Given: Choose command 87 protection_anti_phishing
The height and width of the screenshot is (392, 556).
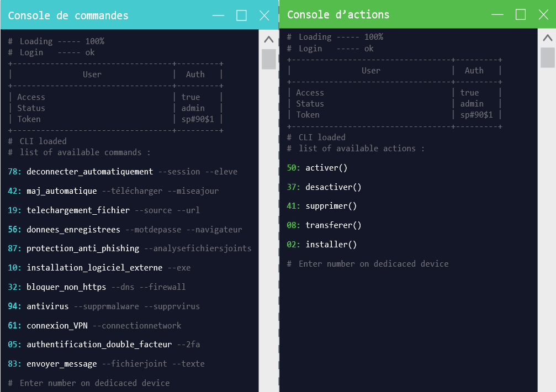Looking at the screenshot, I should [129, 248].
